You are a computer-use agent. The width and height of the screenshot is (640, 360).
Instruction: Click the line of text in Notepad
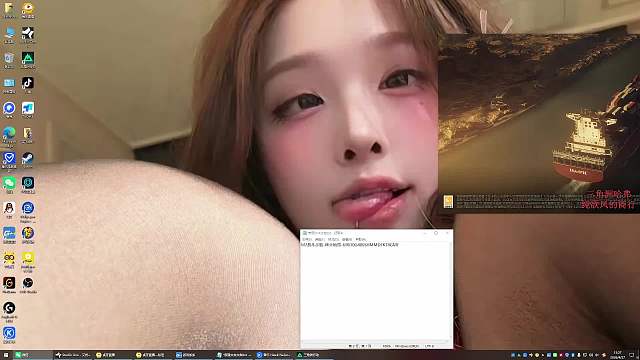pos(349,244)
